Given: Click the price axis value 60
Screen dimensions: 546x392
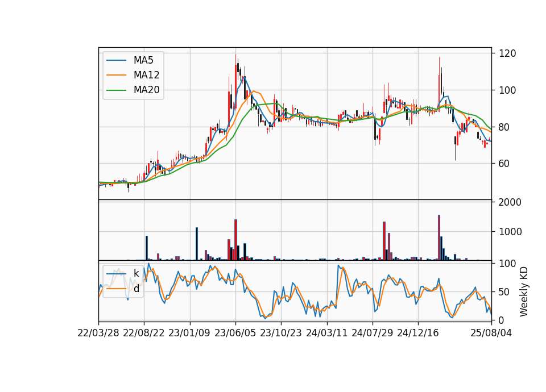Looking at the screenshot, I should [x=504, y=164].
